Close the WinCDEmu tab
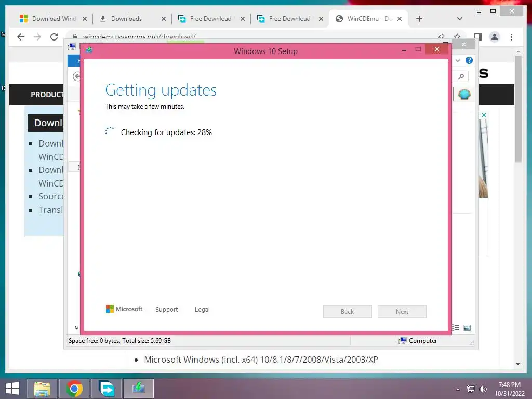The height and width of the screenshot is (399, 532). click(400, 19)
